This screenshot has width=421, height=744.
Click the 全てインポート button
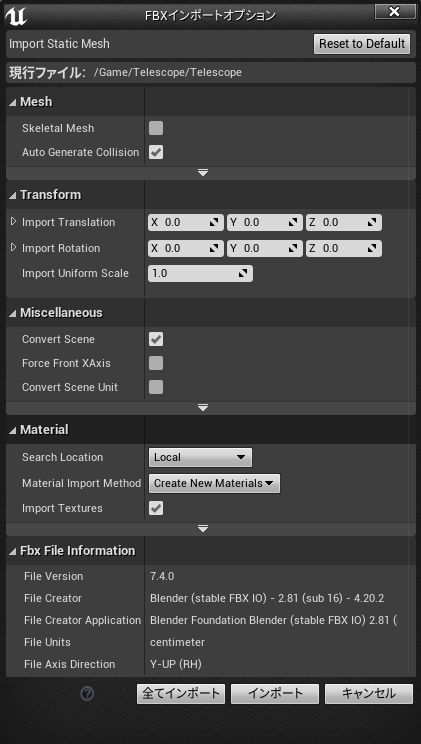pyautogui.click(x=181, y=694)
